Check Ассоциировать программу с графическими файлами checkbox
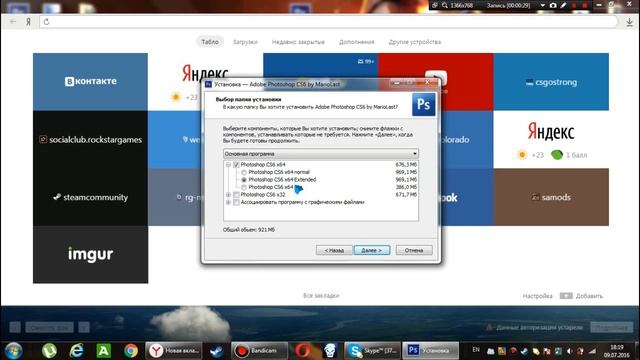This screenshot has height=360, width=640. [x=236, y=202]
